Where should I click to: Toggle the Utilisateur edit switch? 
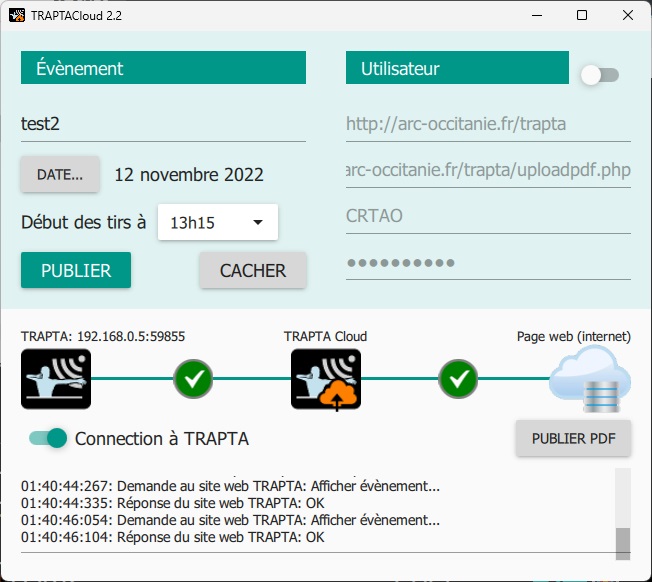coord(599,75)
